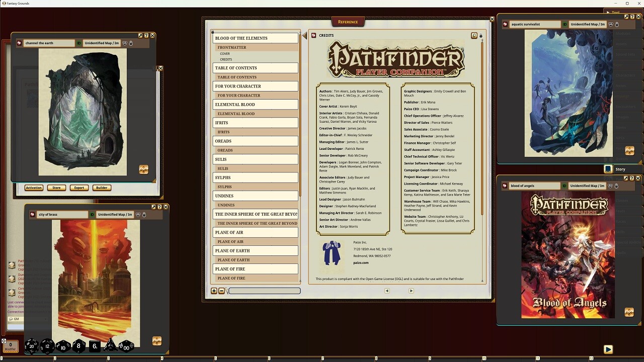
Task: Toggle ID status on city of brass
Action: (x=92, y=215)
